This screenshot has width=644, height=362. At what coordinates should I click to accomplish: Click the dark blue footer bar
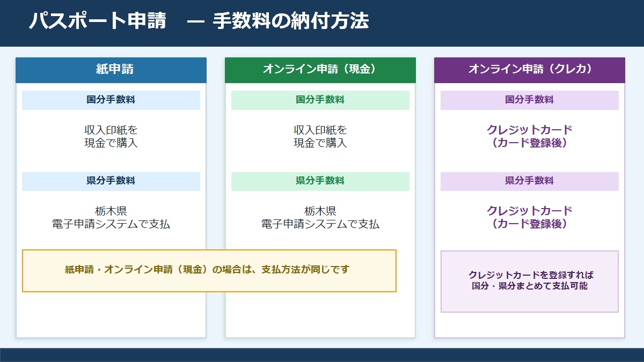pyautogui.click(x=322, y=355)
